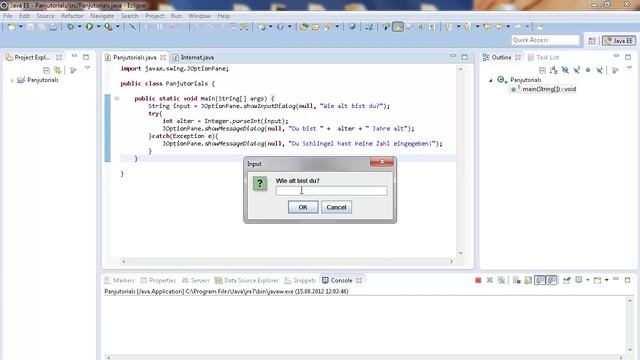
Task: Open the External Tools dropdown arrow
Action: click(117, 27)
